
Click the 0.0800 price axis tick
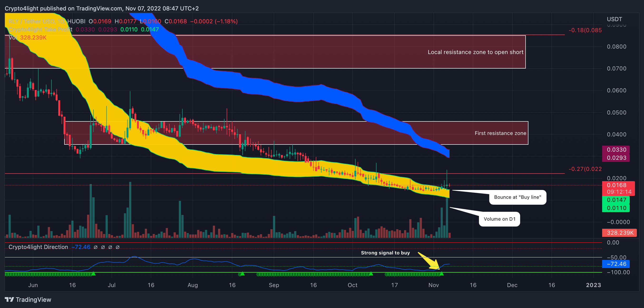(616, 47)
